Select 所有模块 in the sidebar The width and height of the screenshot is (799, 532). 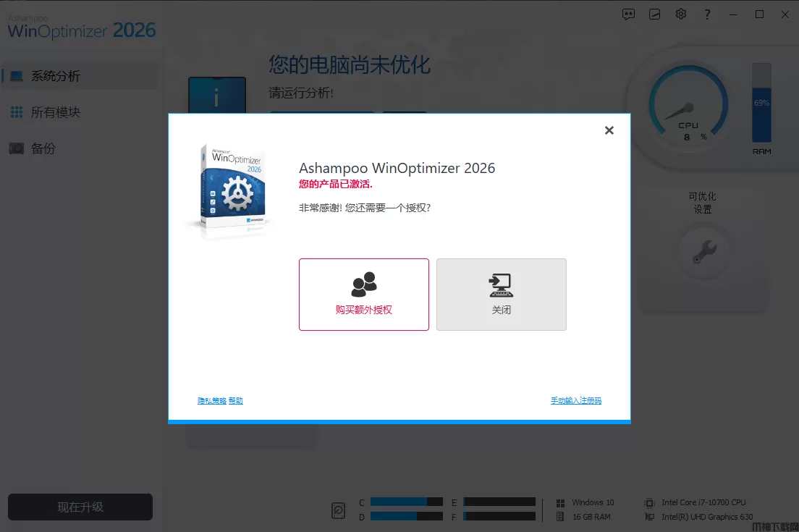point(80,112)
